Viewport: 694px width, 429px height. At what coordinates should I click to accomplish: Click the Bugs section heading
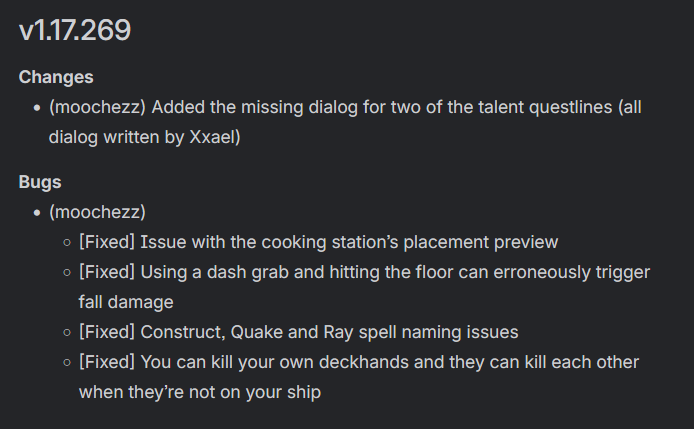coord(40,182)
